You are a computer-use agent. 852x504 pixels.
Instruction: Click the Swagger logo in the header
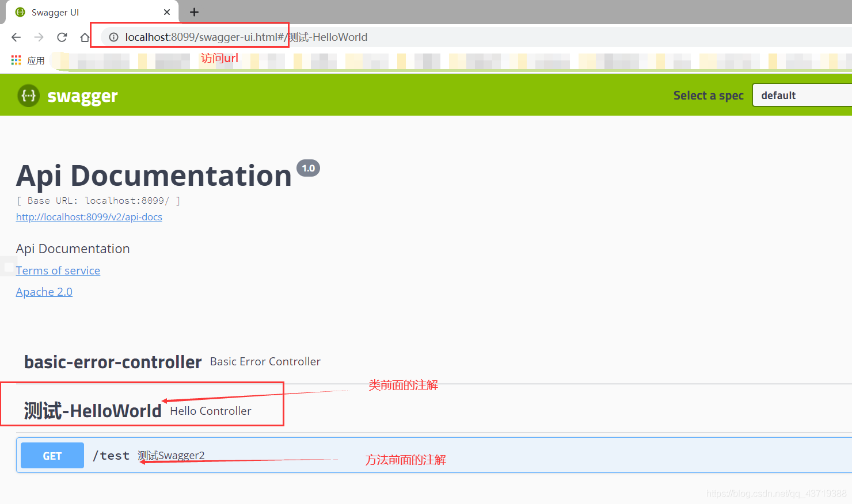(x=67, y=96)
